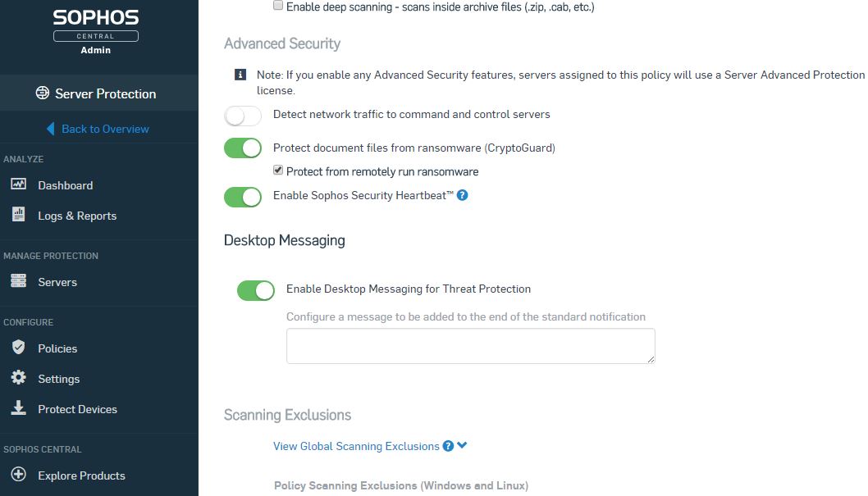
Task: Enable command and control traffic detection
Action: coord(242,116)
